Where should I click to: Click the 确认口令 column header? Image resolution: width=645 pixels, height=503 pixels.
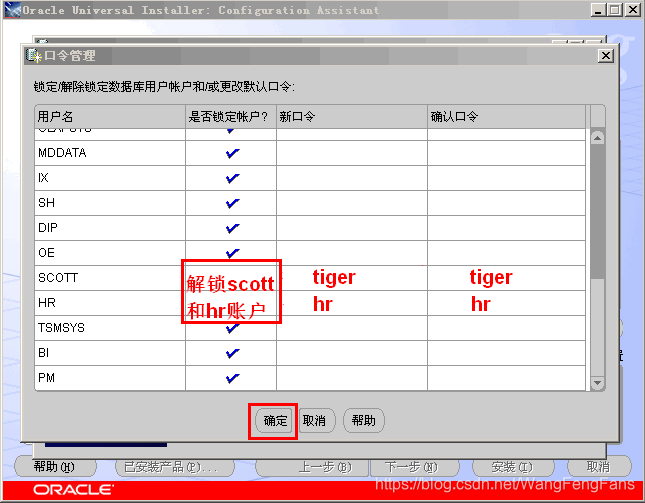pyautogui.click(x=506, y=117)
